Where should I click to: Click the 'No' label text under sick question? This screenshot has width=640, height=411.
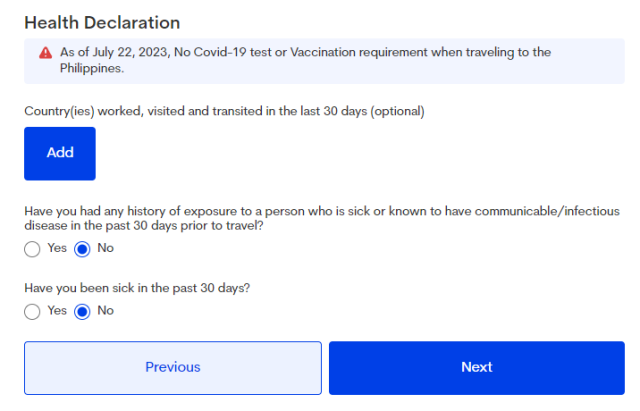coord(105,310)
